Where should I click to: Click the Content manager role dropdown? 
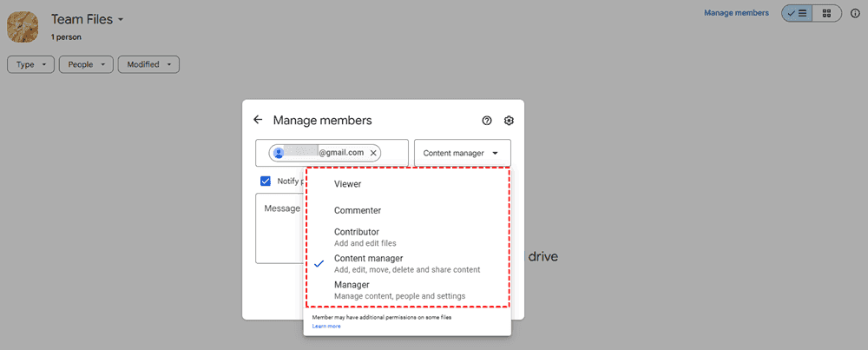pyautogui.click(x=462, y=153)
